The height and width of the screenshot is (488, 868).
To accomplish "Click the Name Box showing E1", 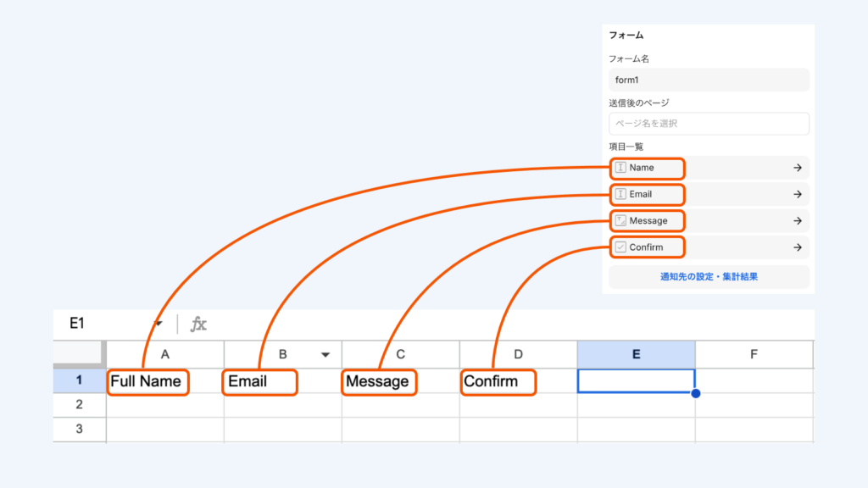I will 102,324.
